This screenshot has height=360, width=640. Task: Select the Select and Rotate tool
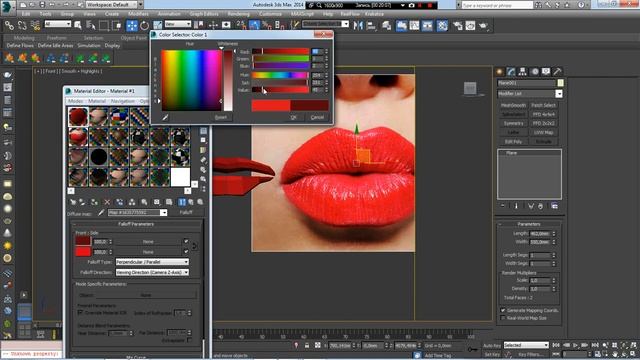(x=144, y=26)
